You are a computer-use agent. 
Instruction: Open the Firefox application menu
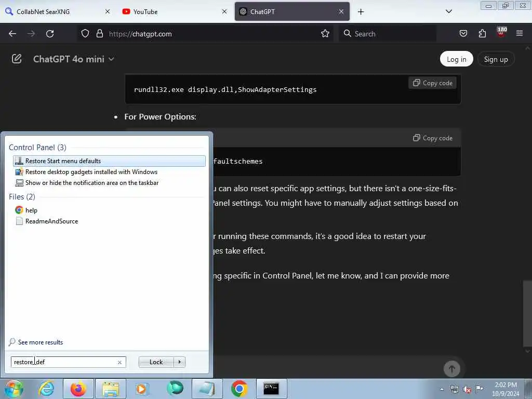pos(520,33)
